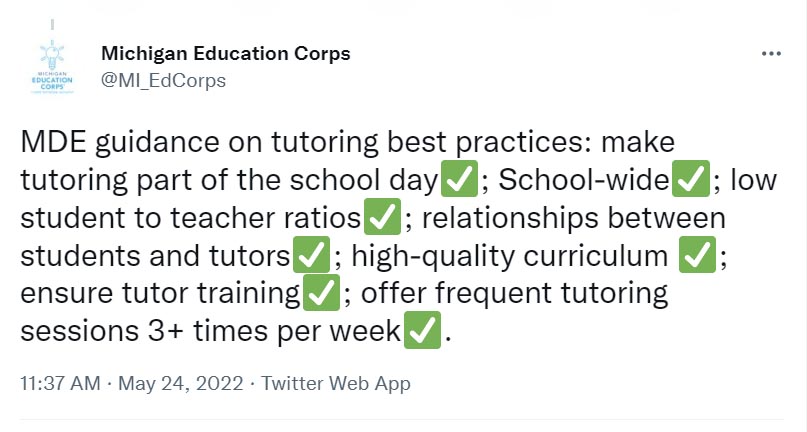The image size is (807, 432).
Task: Click checkmark after 'high-quality curriculum'
Action: point(697,254)
